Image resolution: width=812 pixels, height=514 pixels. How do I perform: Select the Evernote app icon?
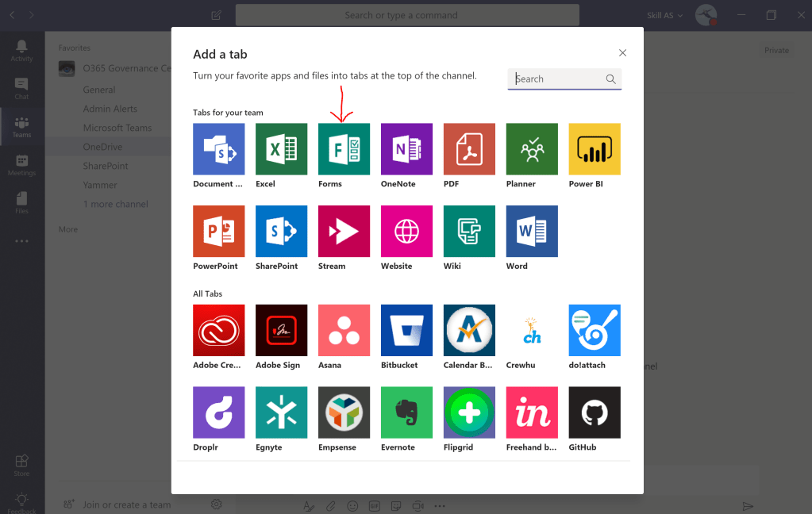406,412
